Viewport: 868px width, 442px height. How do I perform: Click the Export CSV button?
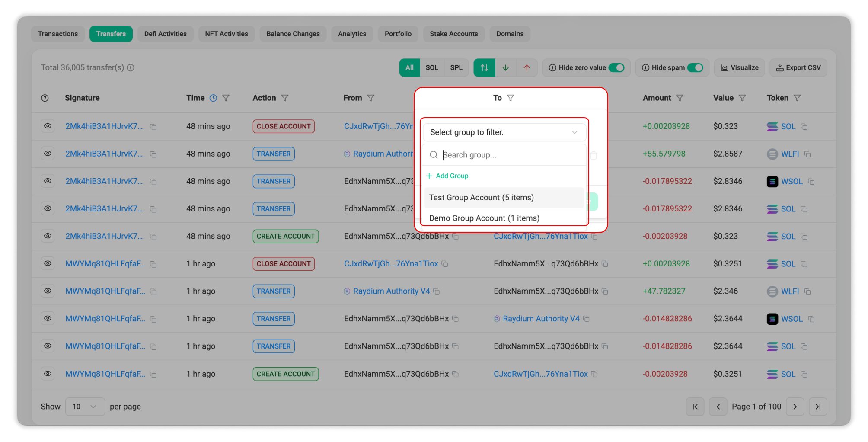click(798, 68)
